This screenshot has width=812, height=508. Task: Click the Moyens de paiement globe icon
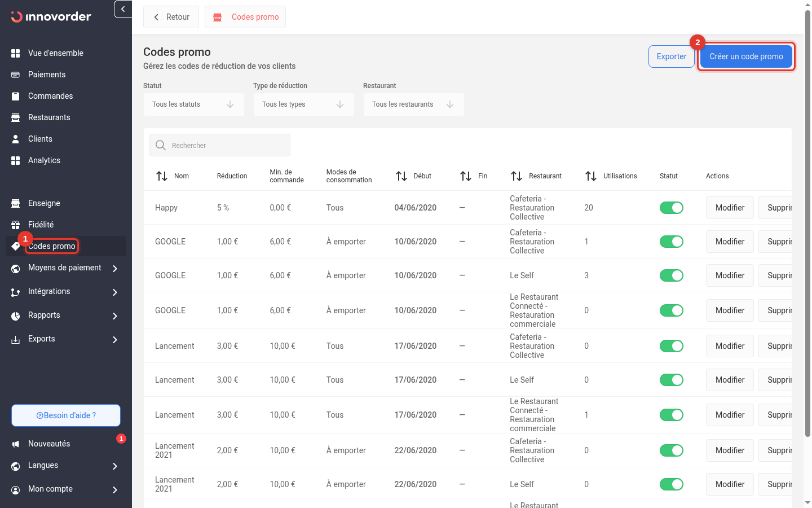[x=16, y=268]
